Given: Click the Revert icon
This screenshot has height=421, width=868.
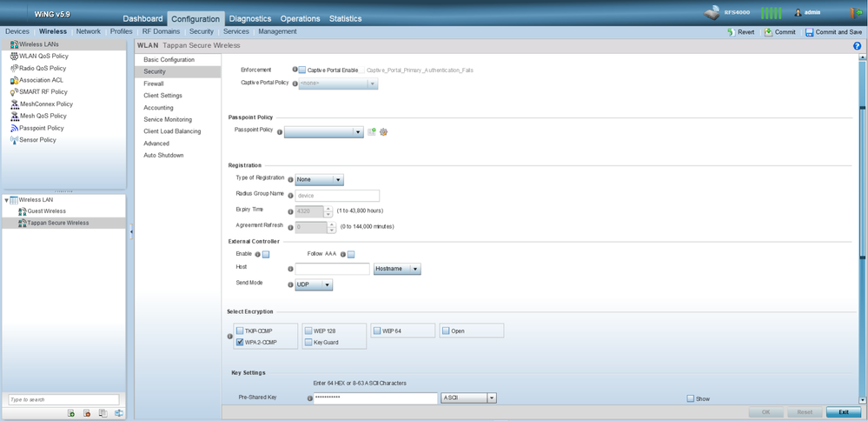Looking at the screenshot, I should tap(731, 32).
